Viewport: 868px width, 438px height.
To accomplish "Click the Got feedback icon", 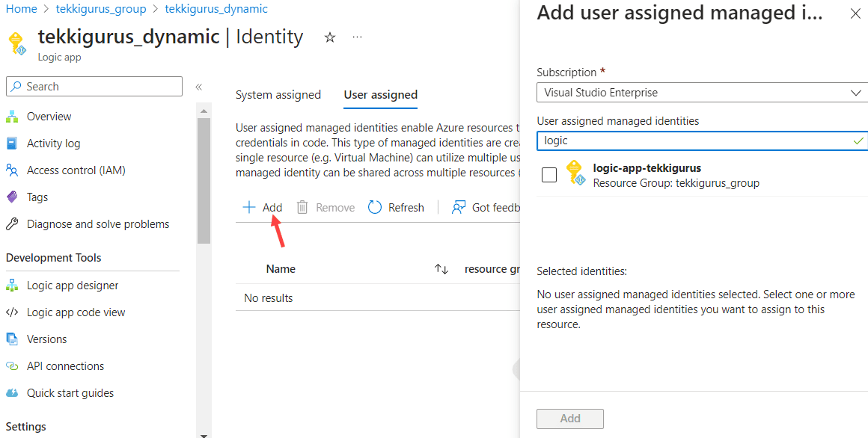I will tap(459, 207).
